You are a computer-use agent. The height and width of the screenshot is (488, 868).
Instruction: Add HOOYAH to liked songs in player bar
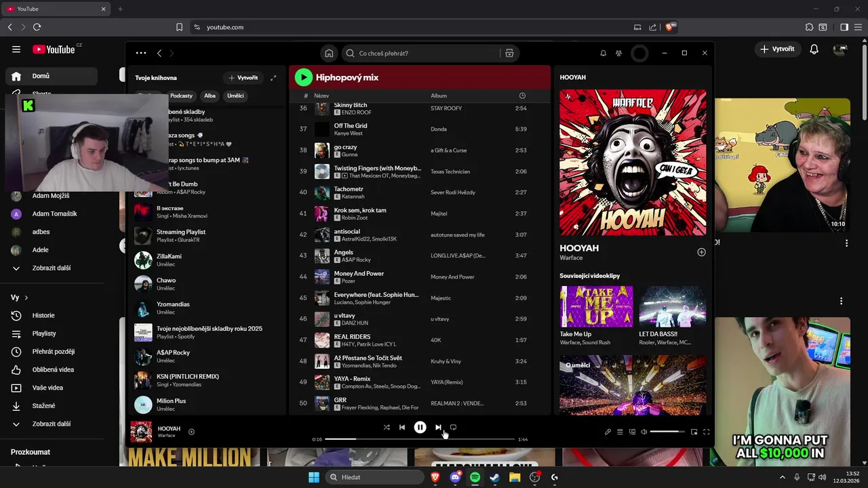[191, 432]
